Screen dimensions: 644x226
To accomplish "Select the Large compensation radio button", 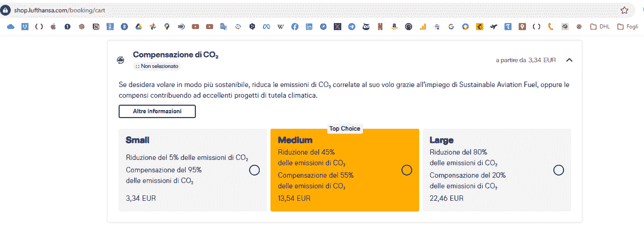I will (x=559, y=170).
